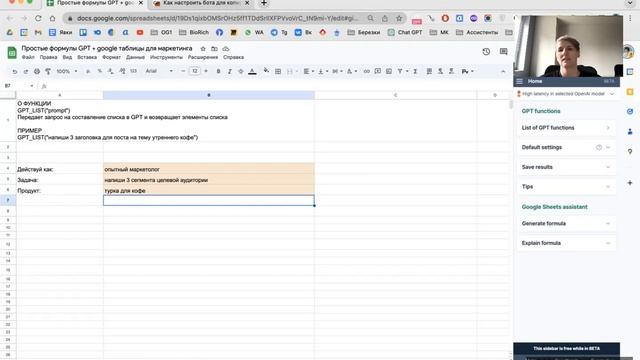This screenshot has height=360, width=640.
Task: Format as percent
Action: (100, 71)
